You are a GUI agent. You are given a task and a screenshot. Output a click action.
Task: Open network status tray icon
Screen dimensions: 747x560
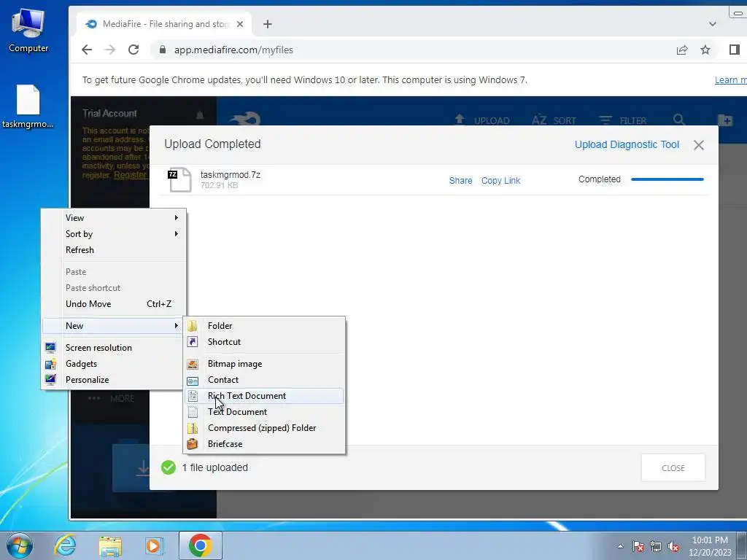tap(656, 546)
